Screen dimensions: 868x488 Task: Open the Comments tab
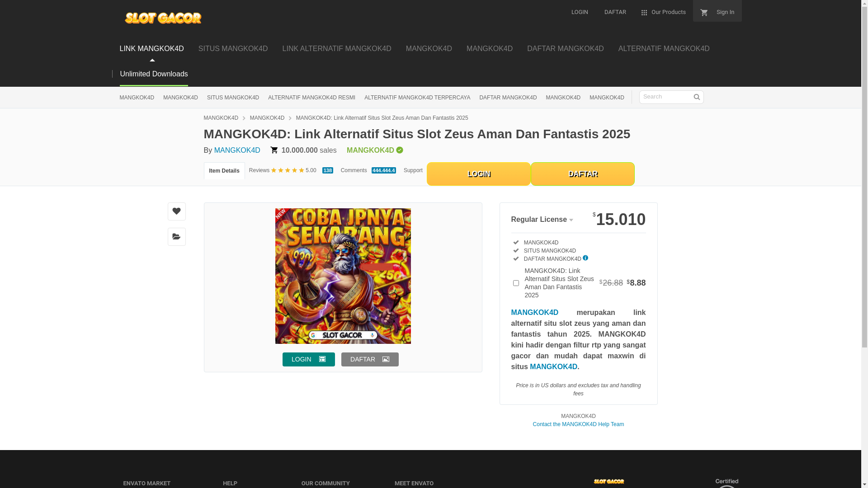tap(354, 170)
